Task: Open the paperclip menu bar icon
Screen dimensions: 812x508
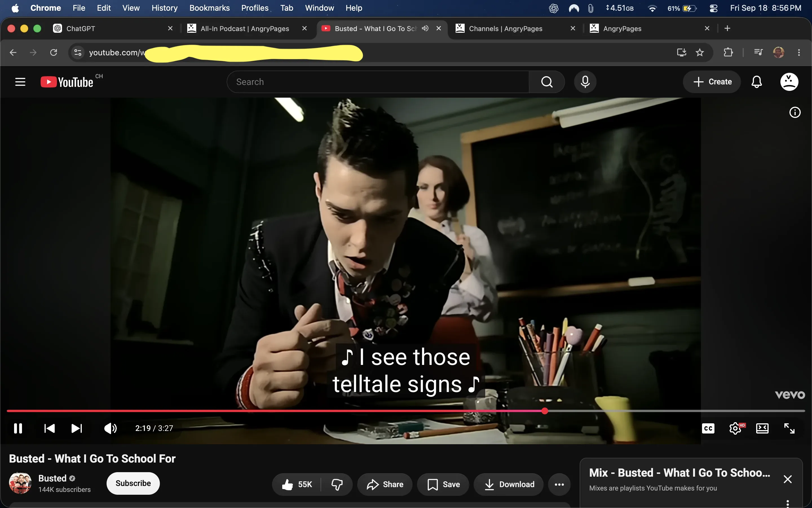Action: tap(591, 8)
